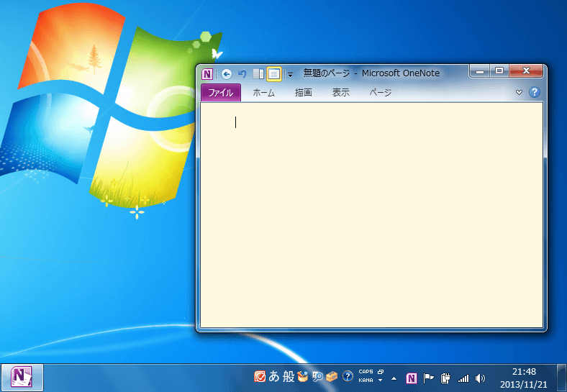Open OneNote from the taskbar button
567x392 pixels.
click(22, 378)
